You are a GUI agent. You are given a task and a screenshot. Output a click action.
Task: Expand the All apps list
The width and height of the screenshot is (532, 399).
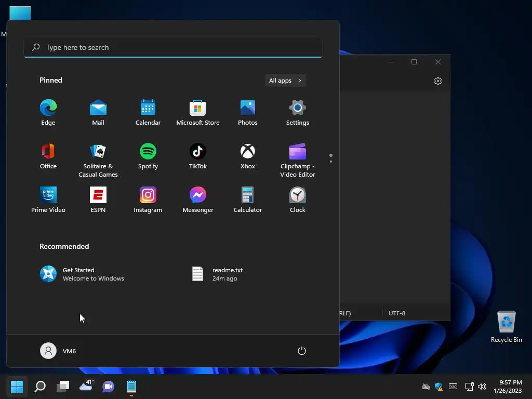point(285,81)
